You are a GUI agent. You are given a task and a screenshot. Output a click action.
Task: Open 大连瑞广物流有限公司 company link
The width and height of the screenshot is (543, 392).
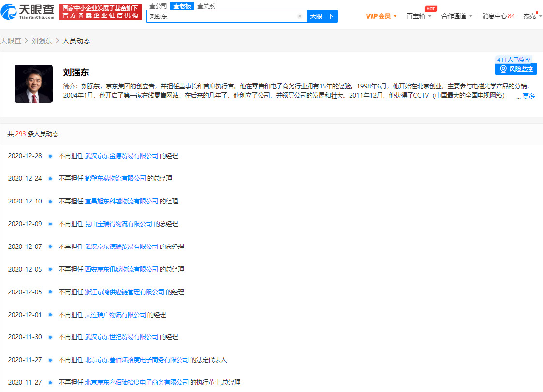coord(115,315)
